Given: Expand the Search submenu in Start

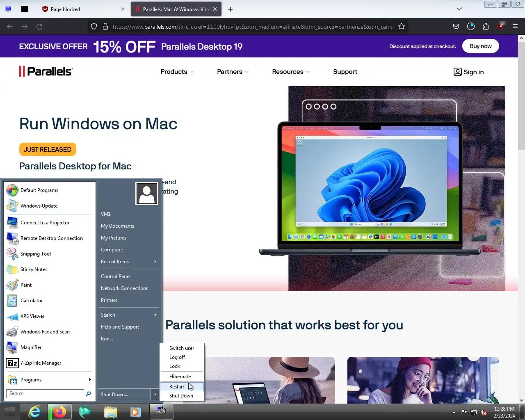Looking at the screenshot, I should click(x=129, y=315).
